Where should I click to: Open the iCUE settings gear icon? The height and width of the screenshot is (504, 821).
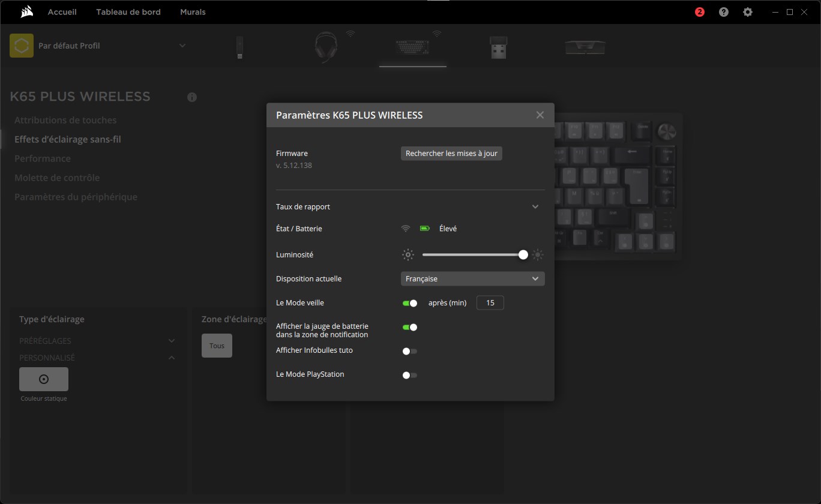(x=748, y=12)
